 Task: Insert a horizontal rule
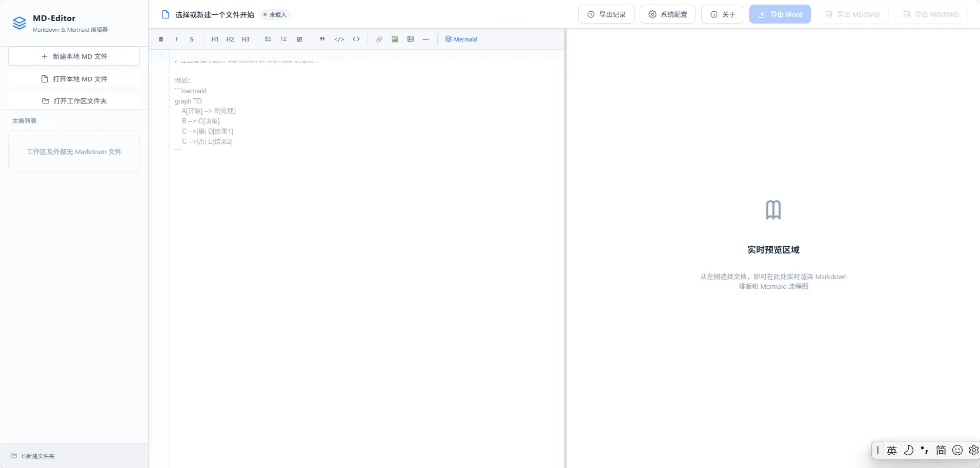[x=425, y=39]
